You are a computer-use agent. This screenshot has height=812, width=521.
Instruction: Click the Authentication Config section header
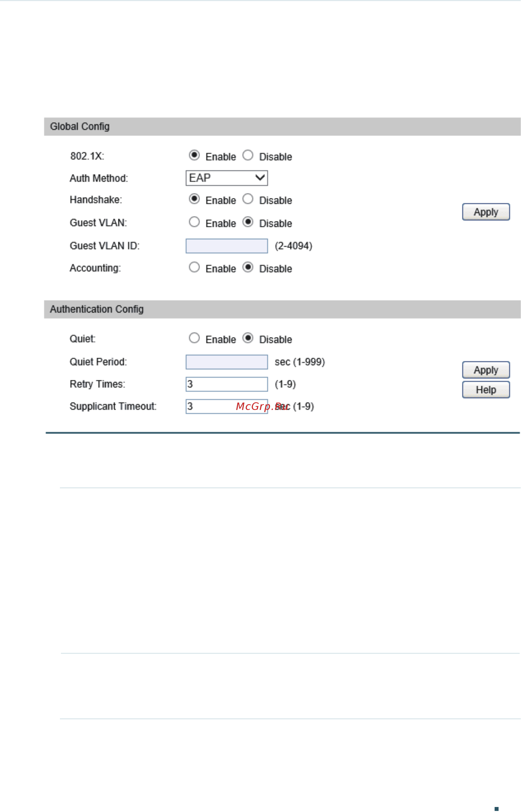pyautogui.click(x=282, y=309)
